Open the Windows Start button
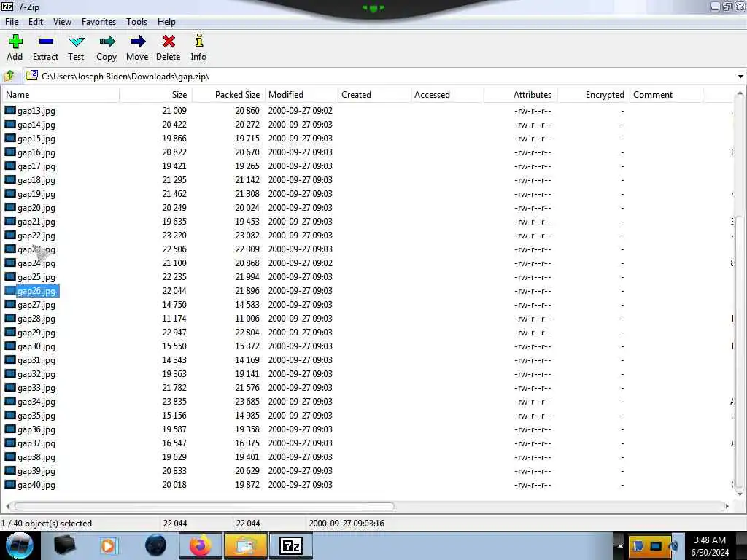747x560 pixels. pos(20,545)
